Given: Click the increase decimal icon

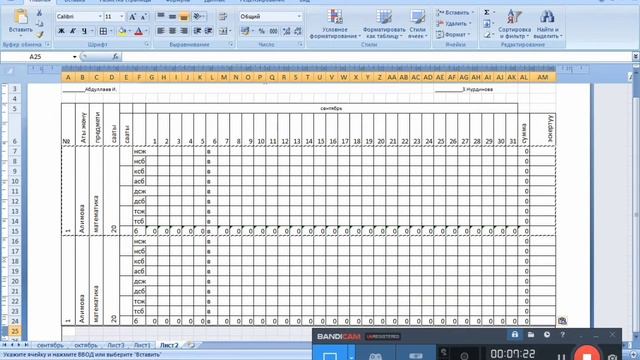Looking at the screenshot, I should (287, 31).
